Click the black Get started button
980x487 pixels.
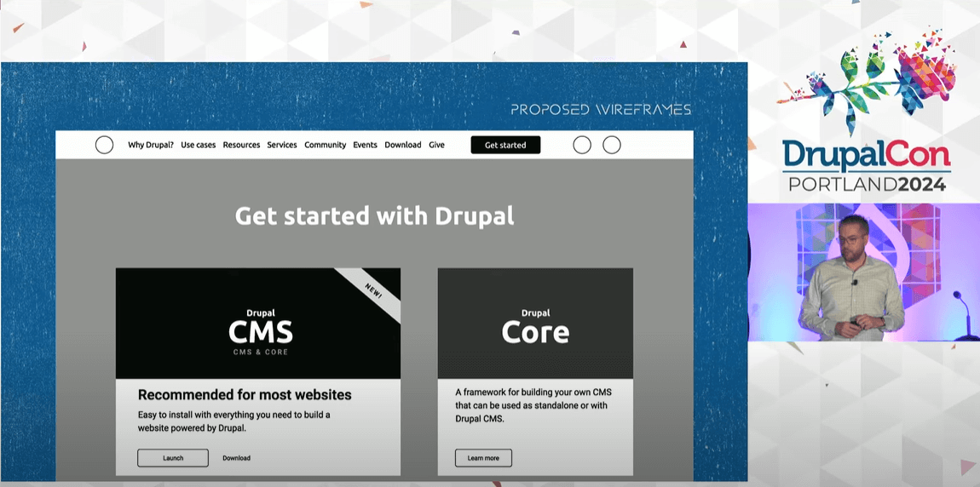click(505, 145)
